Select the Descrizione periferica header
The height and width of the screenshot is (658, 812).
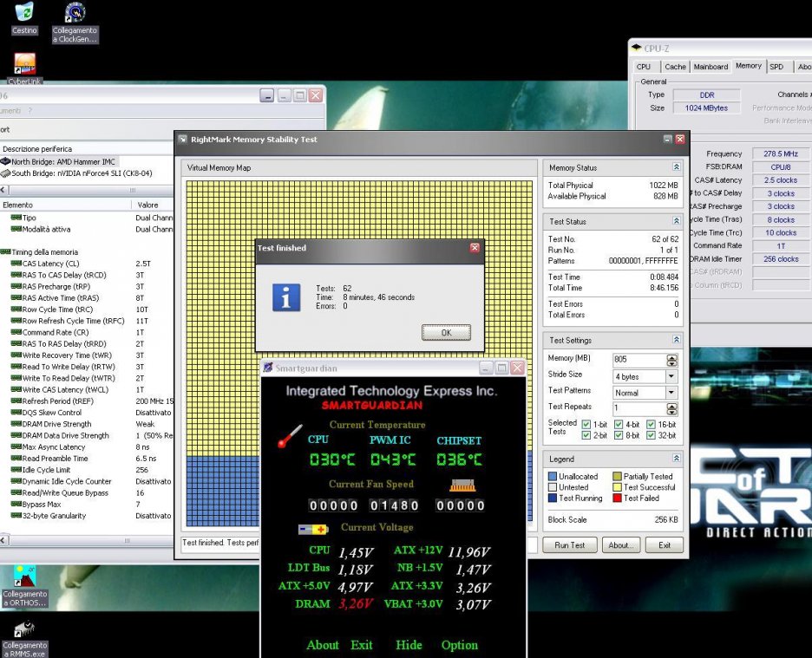point(87,148)
